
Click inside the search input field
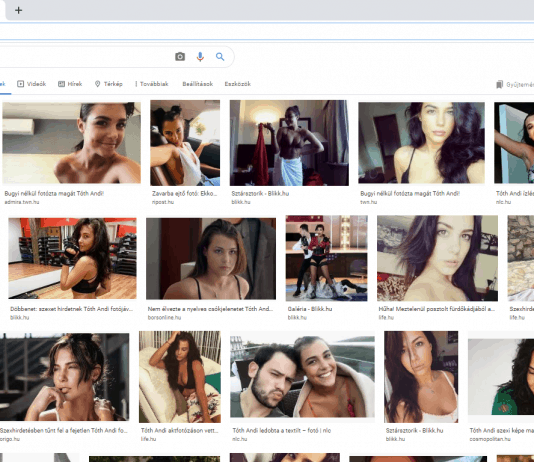click(x=85, y=57)
